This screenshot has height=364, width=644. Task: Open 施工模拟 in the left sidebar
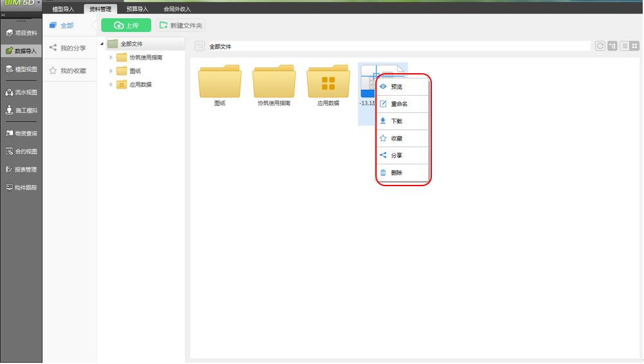[x=21, y=110]
